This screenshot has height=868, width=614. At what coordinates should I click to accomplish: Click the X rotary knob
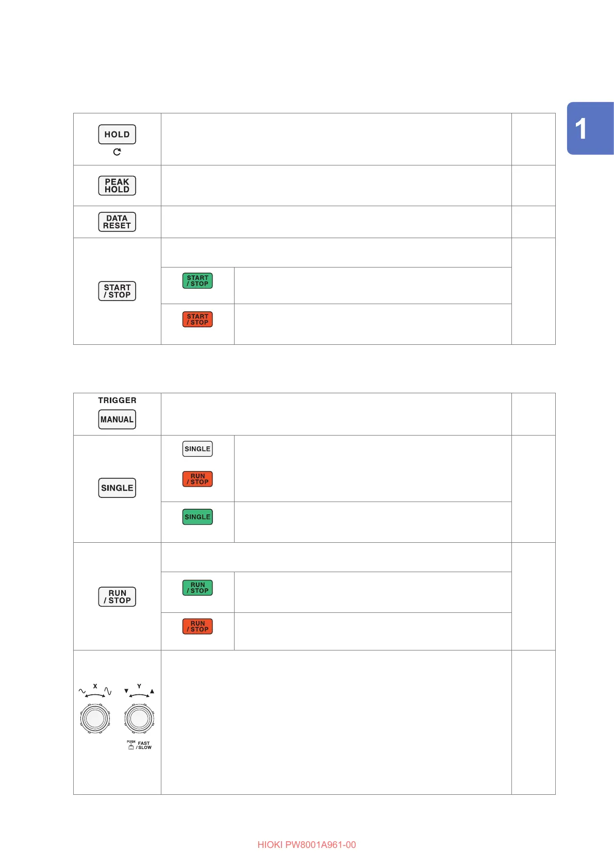point(95,719)
